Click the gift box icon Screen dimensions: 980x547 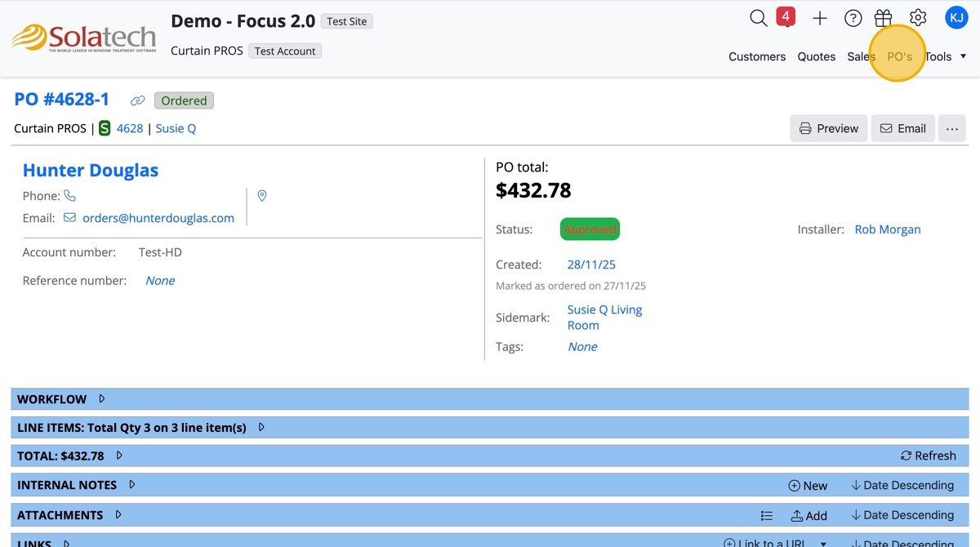coord(883,18)
